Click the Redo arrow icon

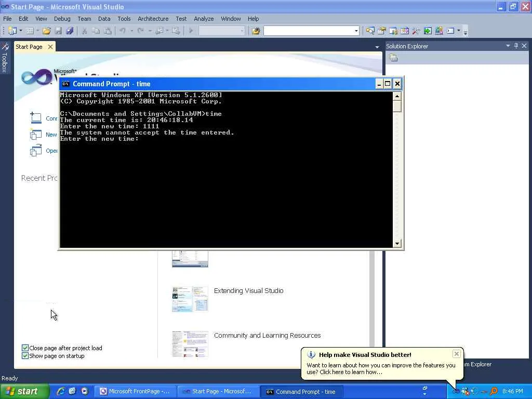pyautogui.click(x=140, y=31)
